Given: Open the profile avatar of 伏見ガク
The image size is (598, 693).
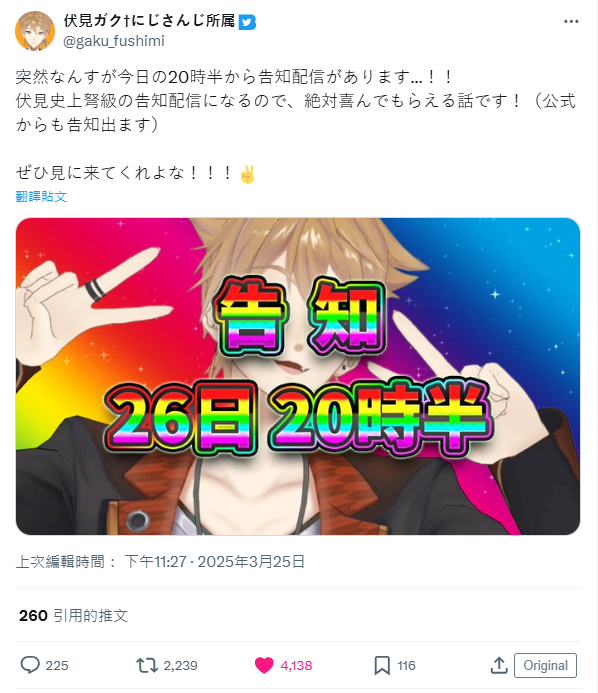Looking at the screenshot, I should (x=35, y=30).
